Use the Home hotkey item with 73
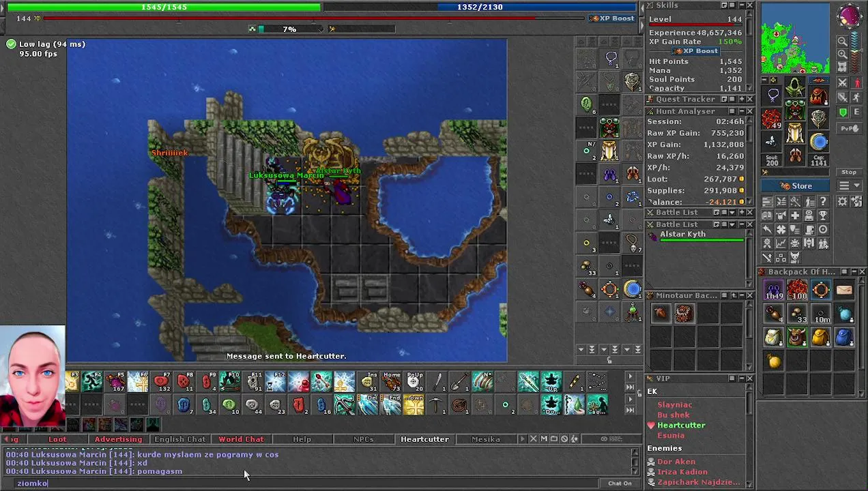Image resolution: width=868 pixels, height=491 pixels. point(392,382)
